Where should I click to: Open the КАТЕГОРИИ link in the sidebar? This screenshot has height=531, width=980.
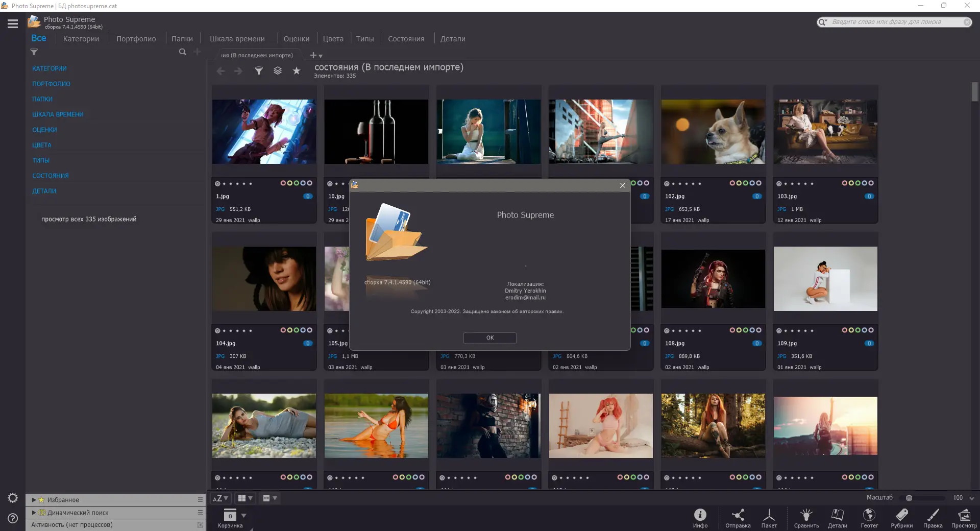(50, 68)
